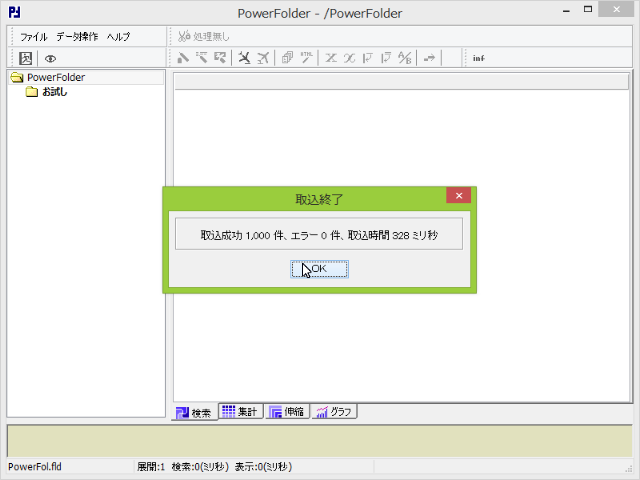
Task: Click the 図 icon in left toolbar
Action: click(26, 58)
